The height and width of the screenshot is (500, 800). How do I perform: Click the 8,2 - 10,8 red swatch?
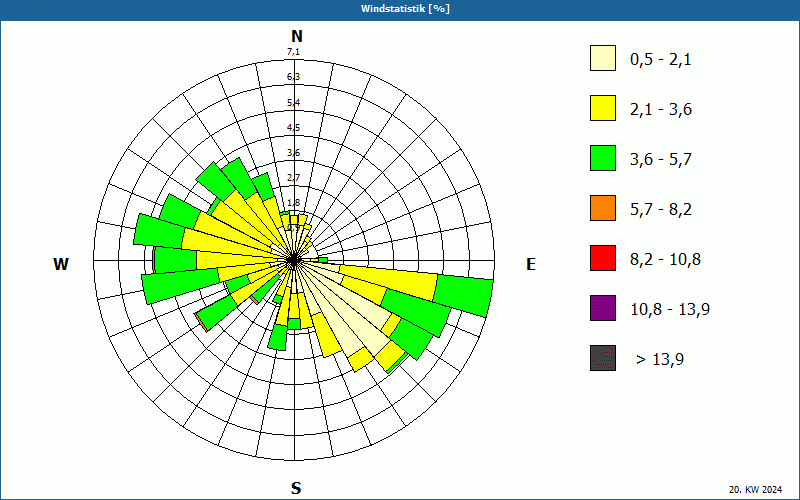[603, 258]
